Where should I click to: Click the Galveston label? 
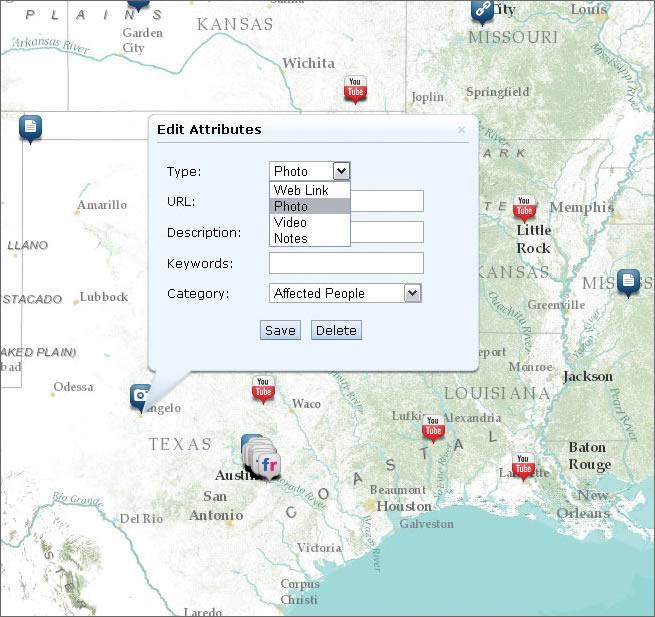(427, 524)
